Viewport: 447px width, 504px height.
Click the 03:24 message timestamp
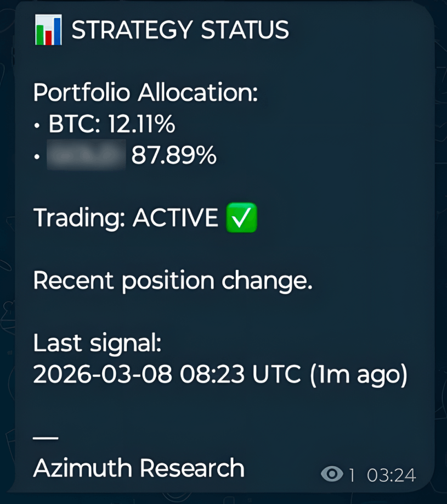(x=391, y=475)
